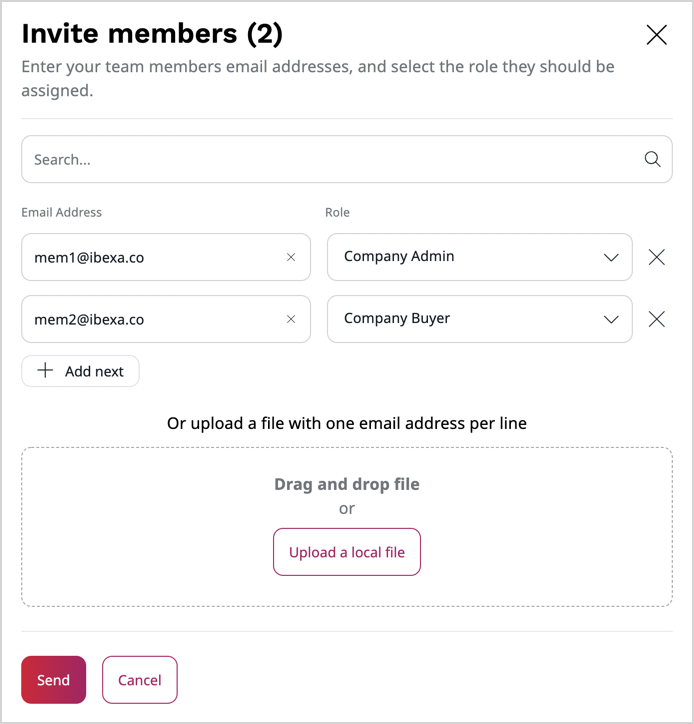Click into the mem2@ibexa.co email input
This screenshot has height=724, width=694.
[150, 319]
